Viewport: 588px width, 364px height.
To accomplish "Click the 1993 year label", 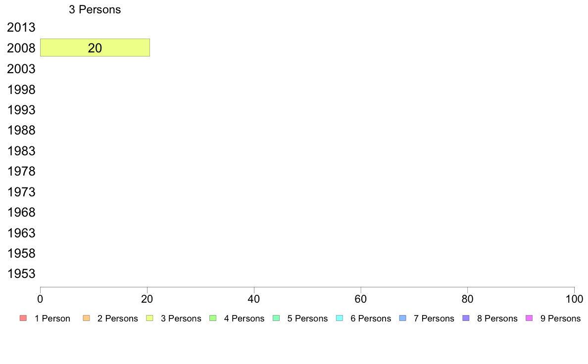I will coord(21,110).
